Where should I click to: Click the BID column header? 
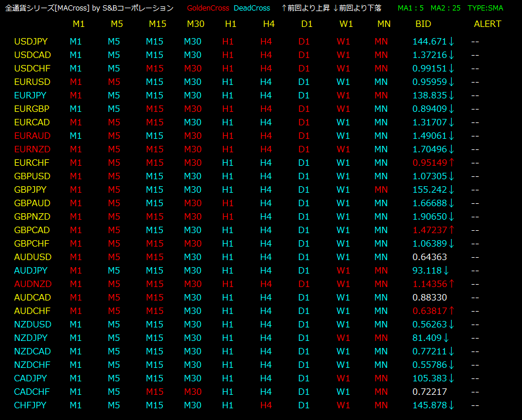(x=423, y=24)
